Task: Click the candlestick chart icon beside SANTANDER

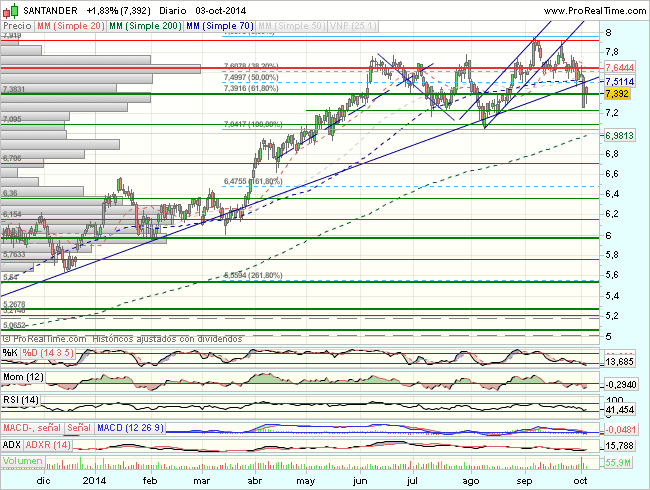Action: pyautogui.click(x=11, y=11)
